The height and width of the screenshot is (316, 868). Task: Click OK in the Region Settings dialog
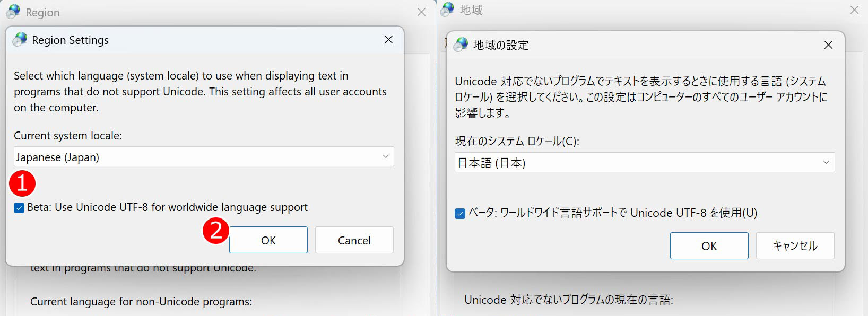(268, 240)
